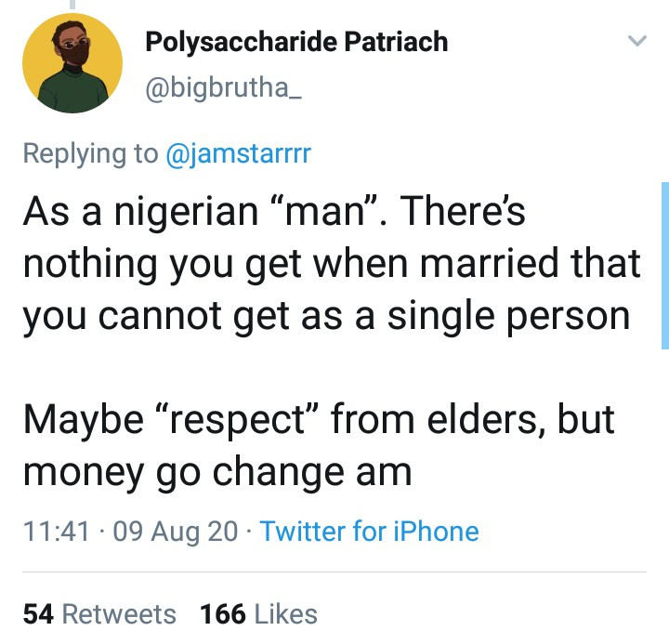Click the 11:41 timestamp

57,532
